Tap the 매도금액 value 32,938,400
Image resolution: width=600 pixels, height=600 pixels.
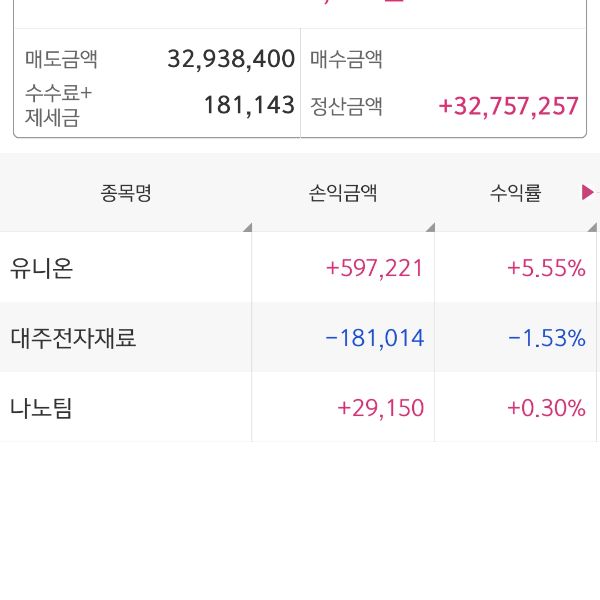231,59
